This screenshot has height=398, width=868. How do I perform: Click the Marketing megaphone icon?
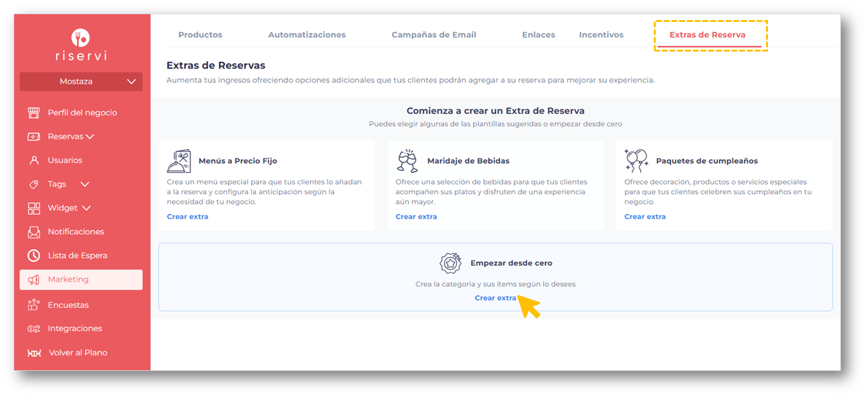34,280
